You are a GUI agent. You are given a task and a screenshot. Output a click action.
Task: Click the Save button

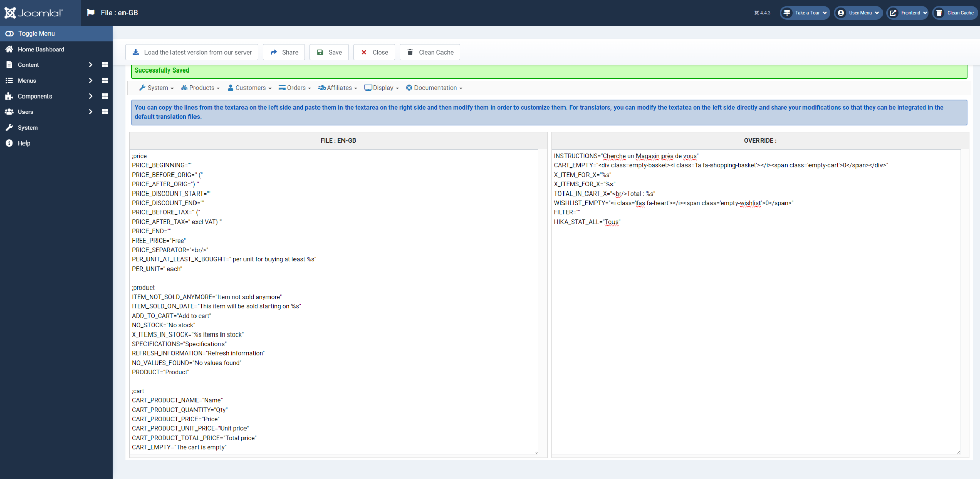329,52
